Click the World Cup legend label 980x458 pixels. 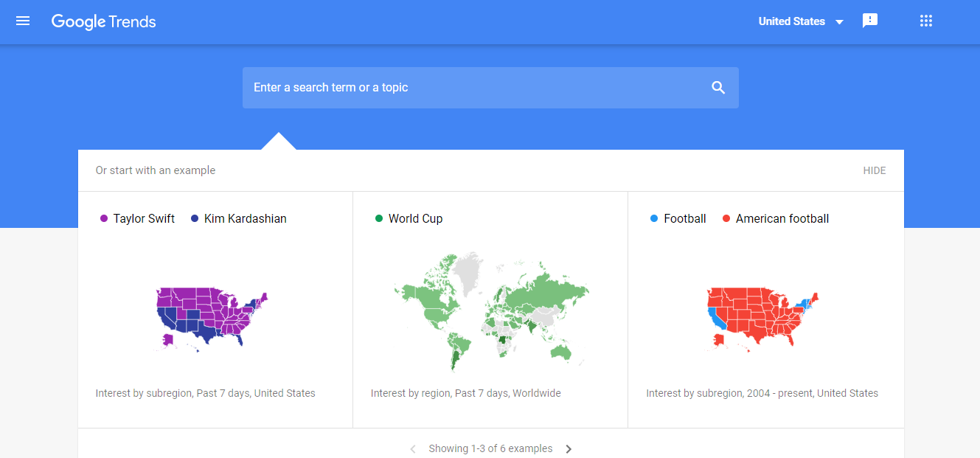pyautogui.click(x=416, y=218)
